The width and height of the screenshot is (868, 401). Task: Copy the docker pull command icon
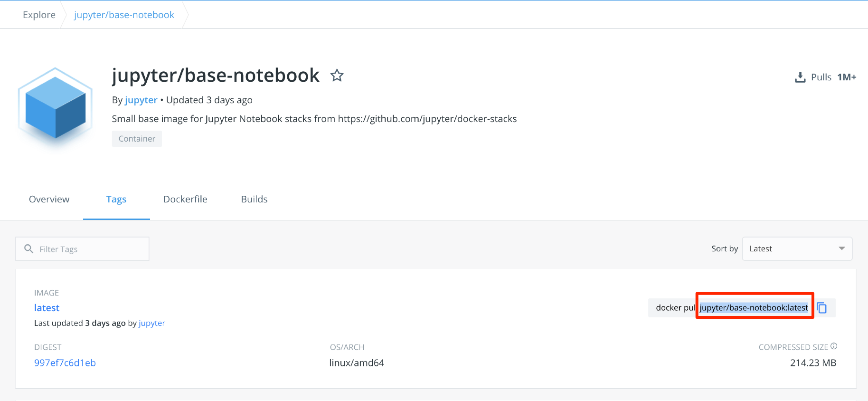822,308
